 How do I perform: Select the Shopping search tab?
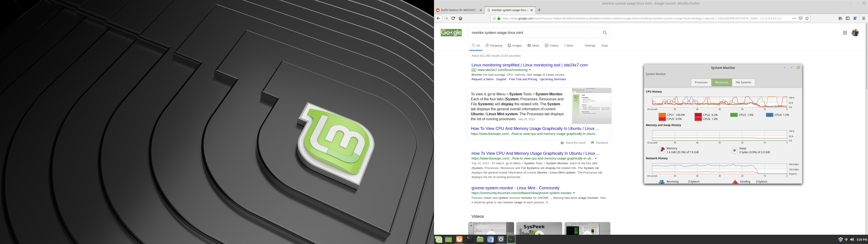coord(494,45)
